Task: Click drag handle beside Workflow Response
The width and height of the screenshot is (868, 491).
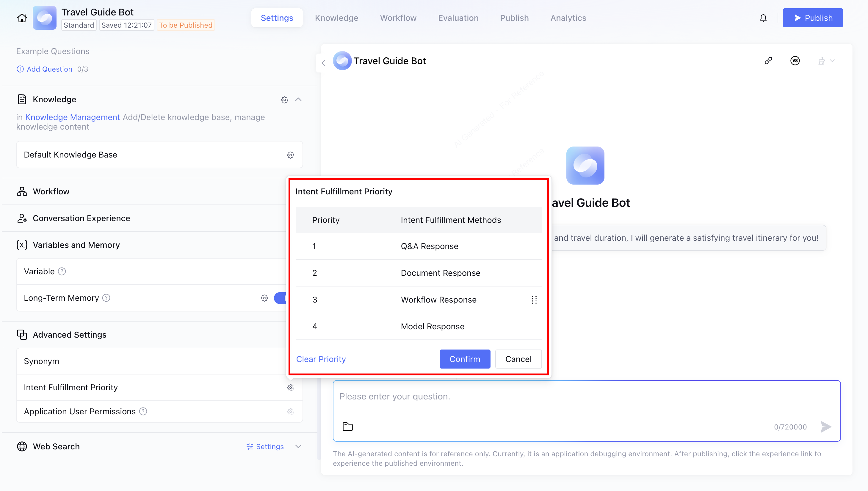Action: pos(534,300)
